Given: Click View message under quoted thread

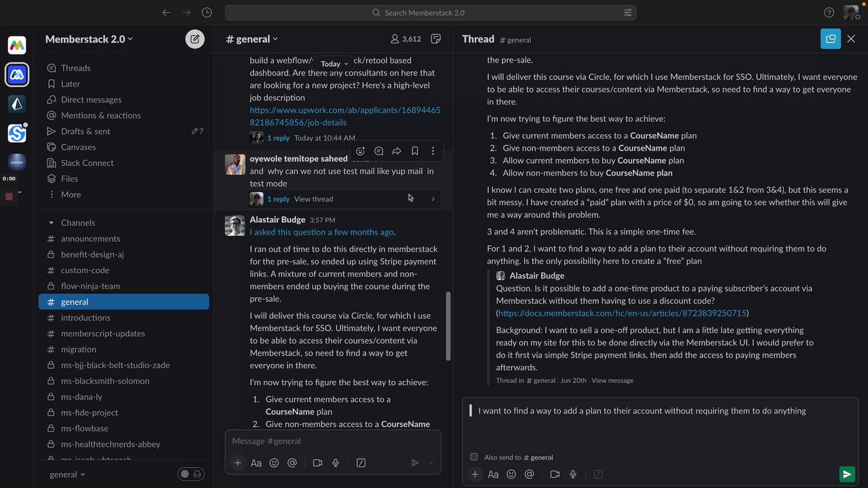Looking at the screenshot, I should (x=612, y=380).
